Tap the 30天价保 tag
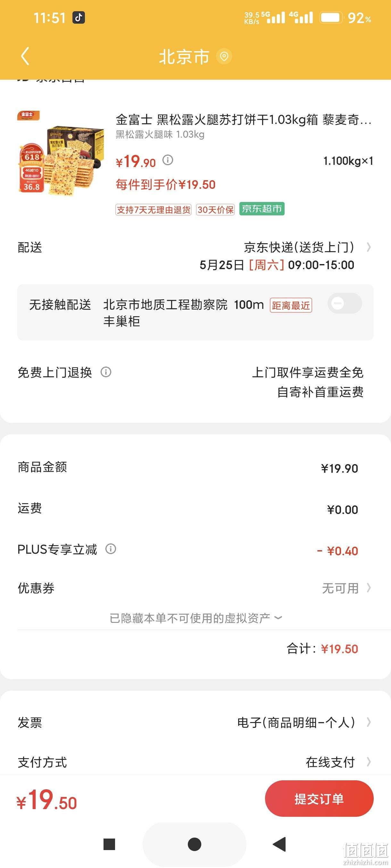Screen dimensions: 391x868 coord(215,210)
